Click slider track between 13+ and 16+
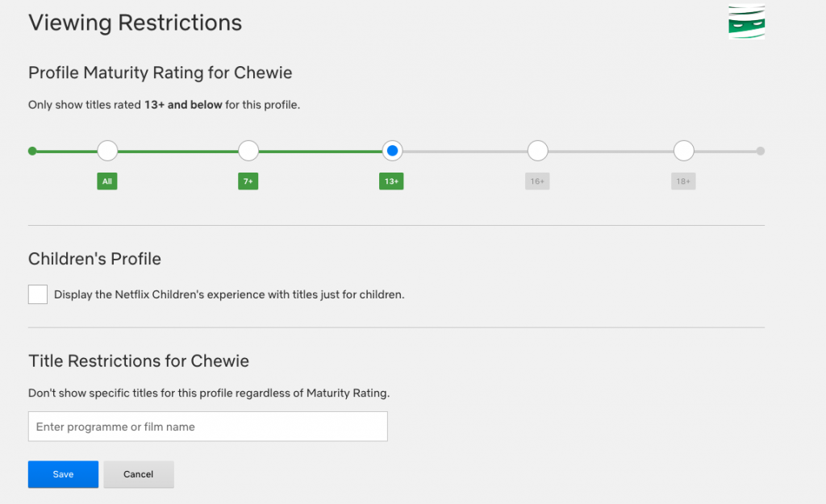The image size is (826, 504). pyautogui.click(x=465, y=151)
